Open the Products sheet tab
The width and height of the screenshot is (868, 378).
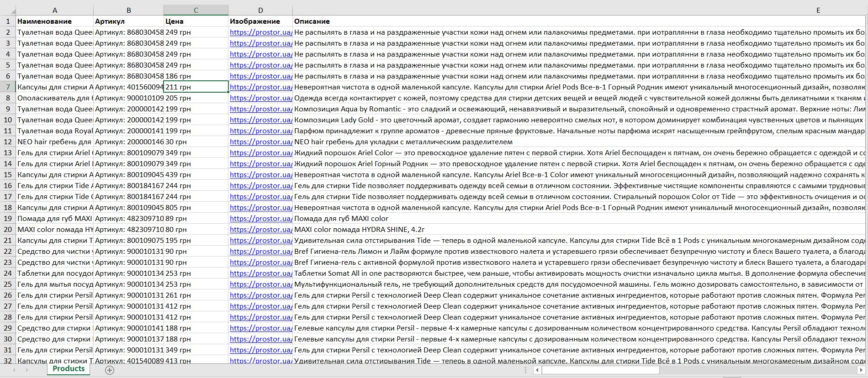[x=69, y=369]
